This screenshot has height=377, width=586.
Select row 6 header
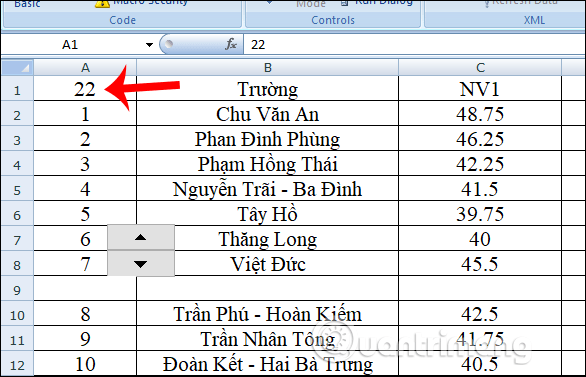(x=18, y=214)
